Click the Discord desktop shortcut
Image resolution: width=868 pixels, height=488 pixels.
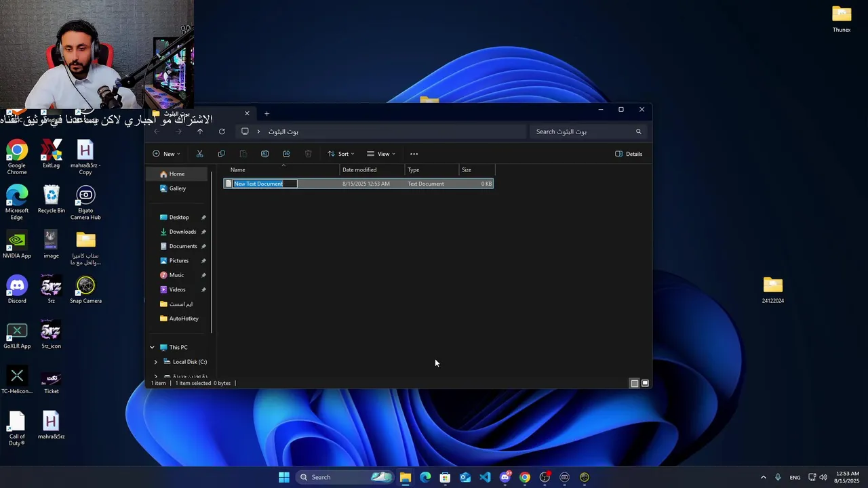pos(17,290)
